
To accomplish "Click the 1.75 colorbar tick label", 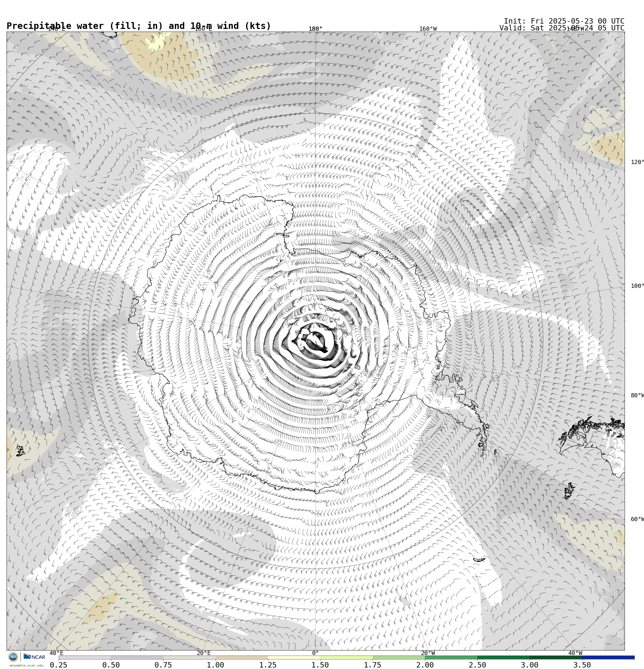I will [x=373, y=665].
